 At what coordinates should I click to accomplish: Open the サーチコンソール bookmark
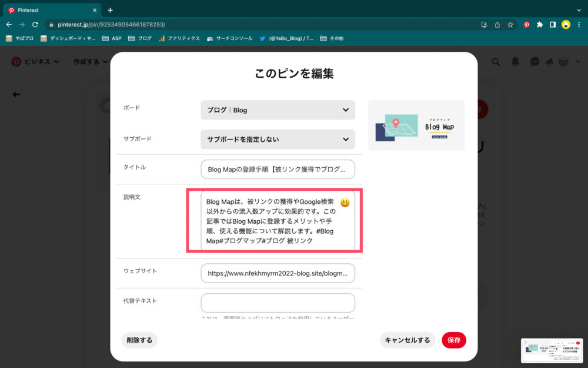229,38
